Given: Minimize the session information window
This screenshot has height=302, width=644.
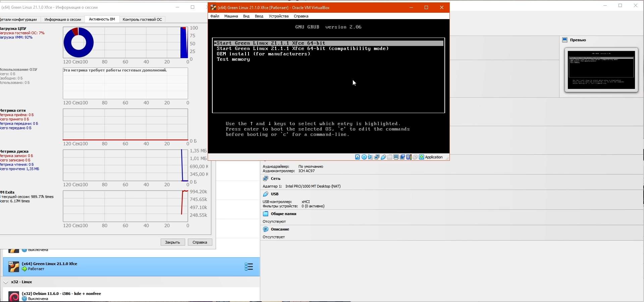Looking at the screenshot, I should click(x=178, y=7).
